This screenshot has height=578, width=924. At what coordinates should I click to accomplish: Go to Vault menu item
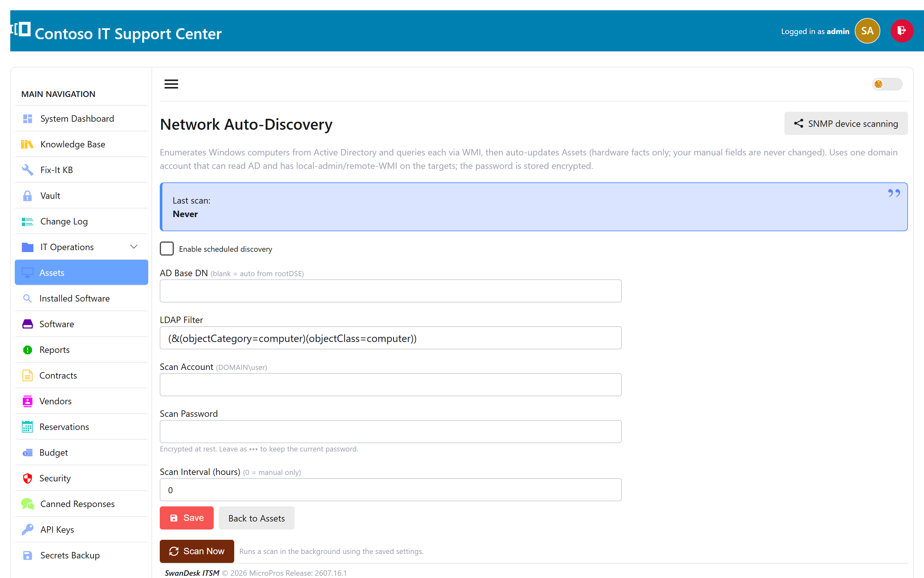(81, 196)
